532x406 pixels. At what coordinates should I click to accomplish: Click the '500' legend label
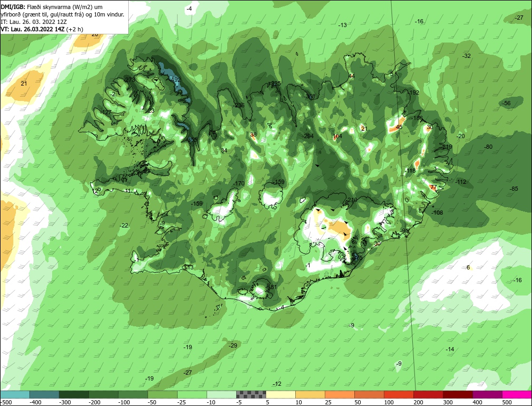coord(507,402)
